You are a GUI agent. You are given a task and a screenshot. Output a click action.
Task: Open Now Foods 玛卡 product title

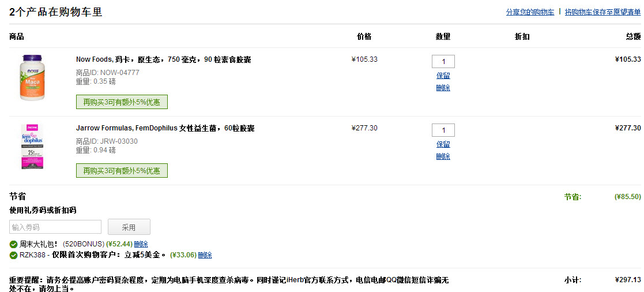click(x=164, y=59)
